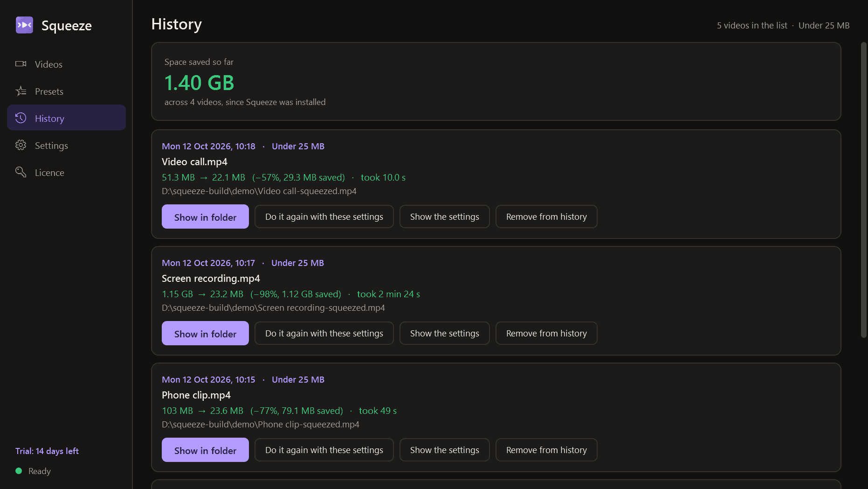Click the Settings gear icon in sidebar
The width and height of the screenshot is (868, 489).
click(x=21, y=145)
